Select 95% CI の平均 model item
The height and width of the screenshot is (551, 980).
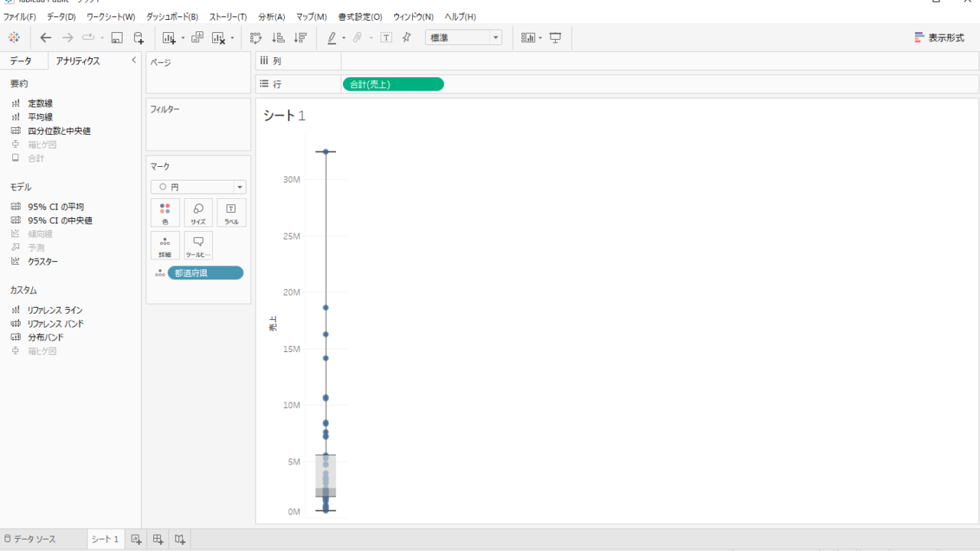(55, 207)
